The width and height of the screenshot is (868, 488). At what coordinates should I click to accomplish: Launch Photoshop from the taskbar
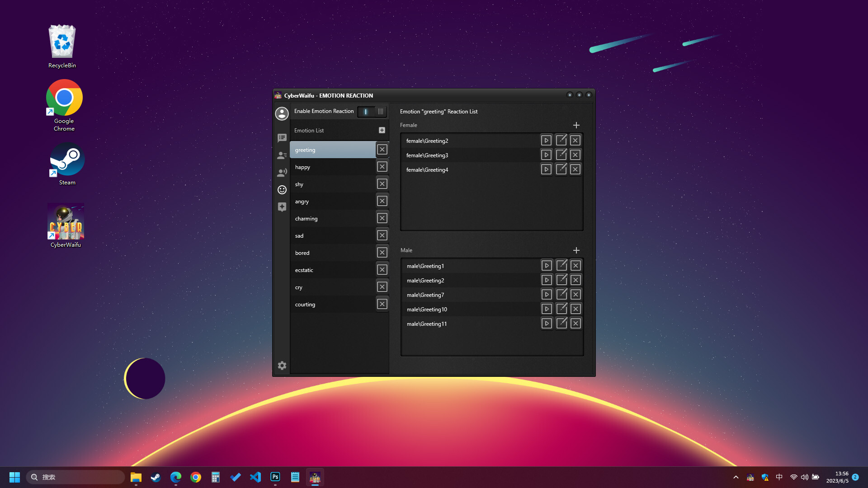[275, 477]
